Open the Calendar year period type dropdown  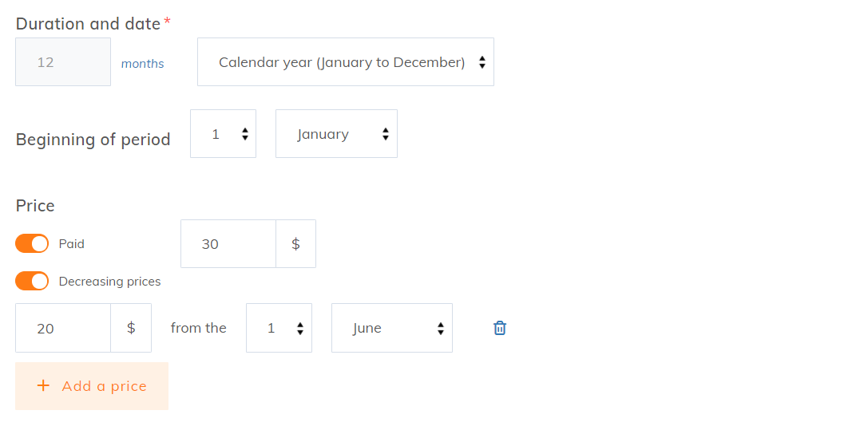click(x=345, y=62)
